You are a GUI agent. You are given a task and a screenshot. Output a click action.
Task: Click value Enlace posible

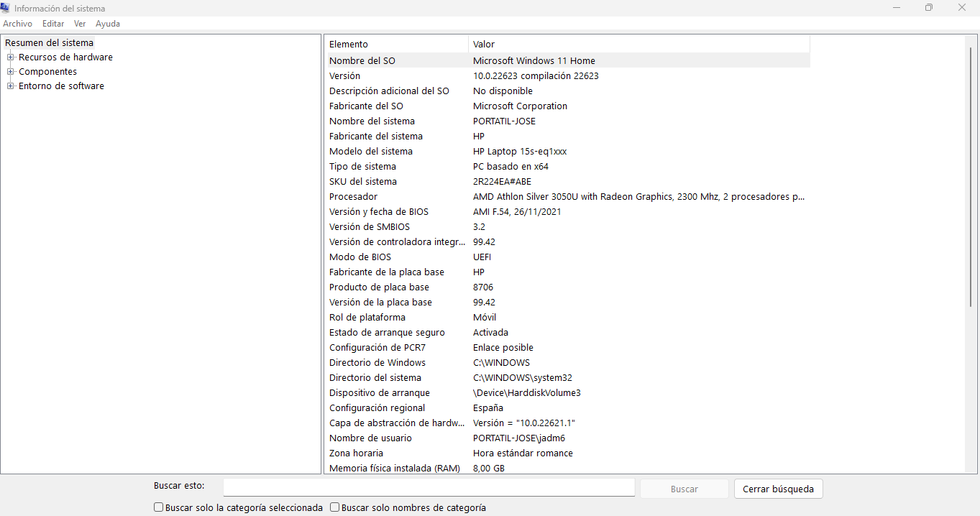click(503, 348)
